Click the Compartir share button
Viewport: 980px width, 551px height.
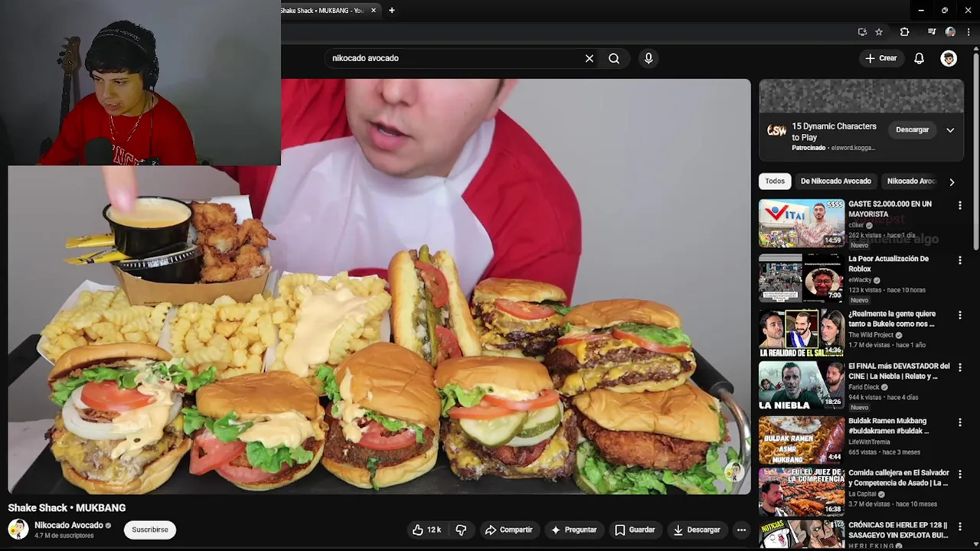(x=508, y=530)
